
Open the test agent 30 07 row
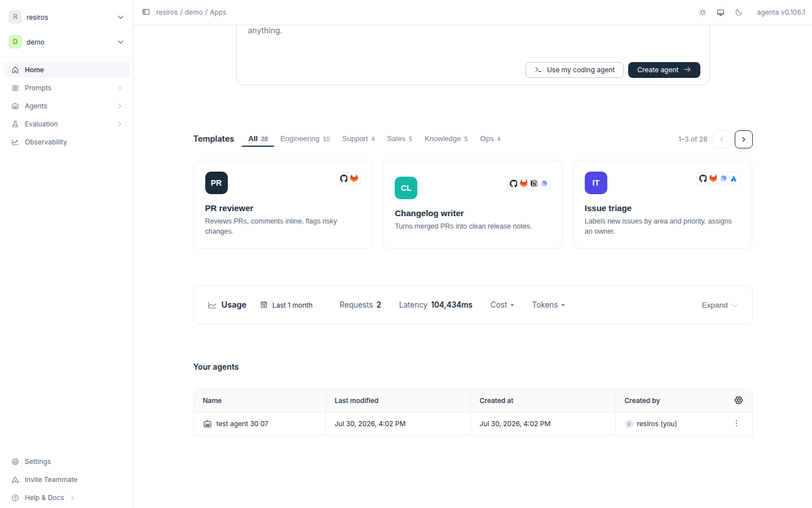473,424
